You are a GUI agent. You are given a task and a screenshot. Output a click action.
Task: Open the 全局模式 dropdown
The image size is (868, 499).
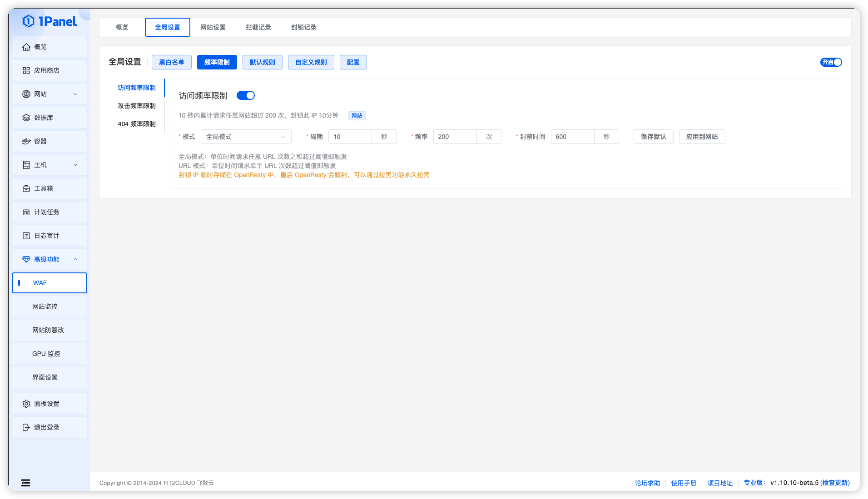(246, 136)
